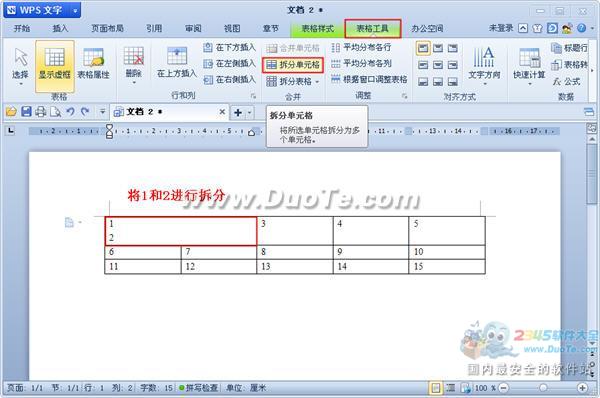This screenshot has height=398, width=600.
Task: Click 在上方插入 insert above icon
Action: point(177,57)
